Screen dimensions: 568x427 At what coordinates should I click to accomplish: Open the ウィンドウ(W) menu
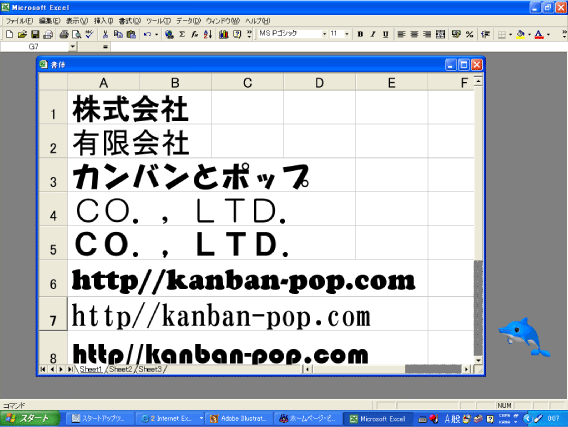click(223, 21)
